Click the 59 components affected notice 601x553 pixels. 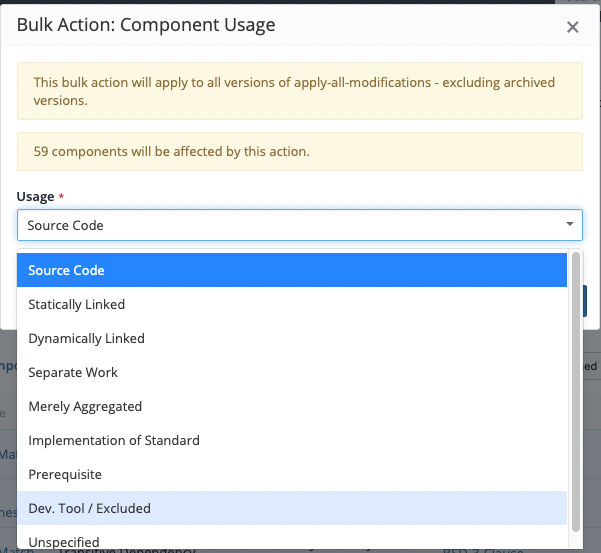point(300,151)
